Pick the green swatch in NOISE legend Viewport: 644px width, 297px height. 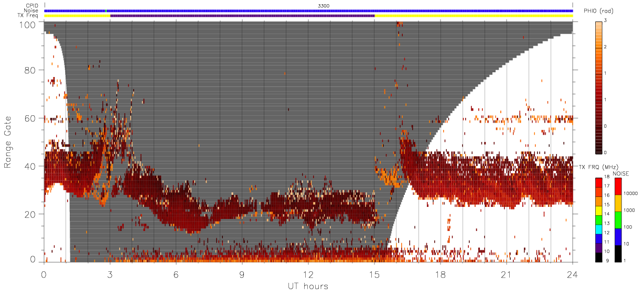(618, 220)
